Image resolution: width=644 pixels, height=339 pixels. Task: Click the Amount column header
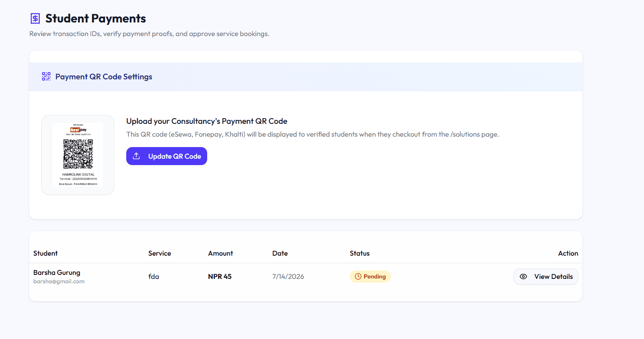pyautogui.click(x=220, y=253)
